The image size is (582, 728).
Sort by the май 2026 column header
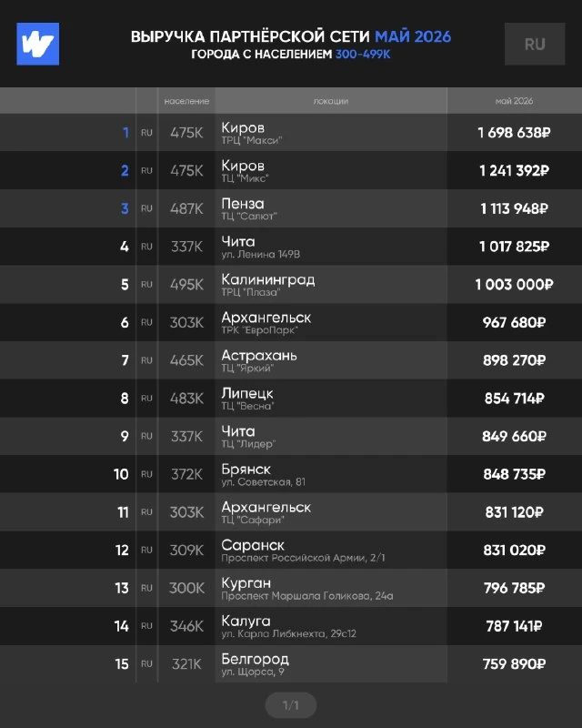[x=514, y=101]
